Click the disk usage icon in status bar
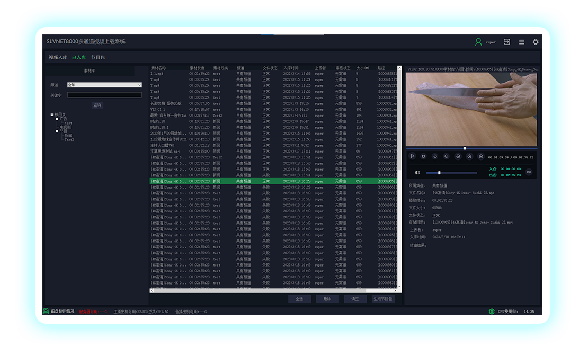The width and height of the screenshot is (588, 364). click(46, 311)
